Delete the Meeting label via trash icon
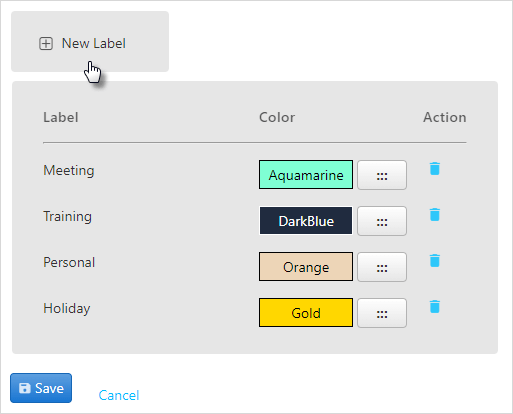The width and height of the screenshot is (513, 414). (435, 169)
